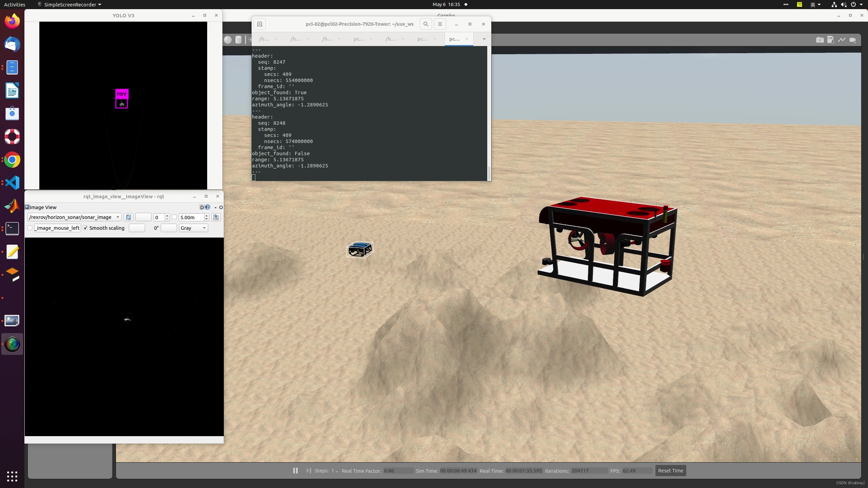Open Visual Studio Code from dock
This screenshot has height=488, width=868.
tap(12, 183)
